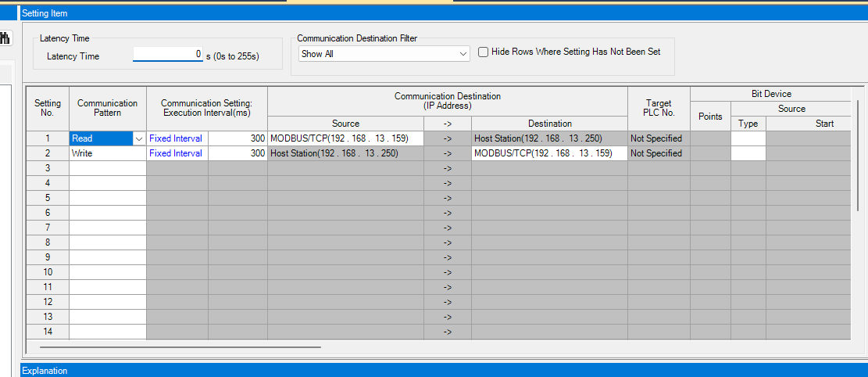Click the Execution Interval(ms) column header
The image size is (868, 377).
tap(207, 108)
